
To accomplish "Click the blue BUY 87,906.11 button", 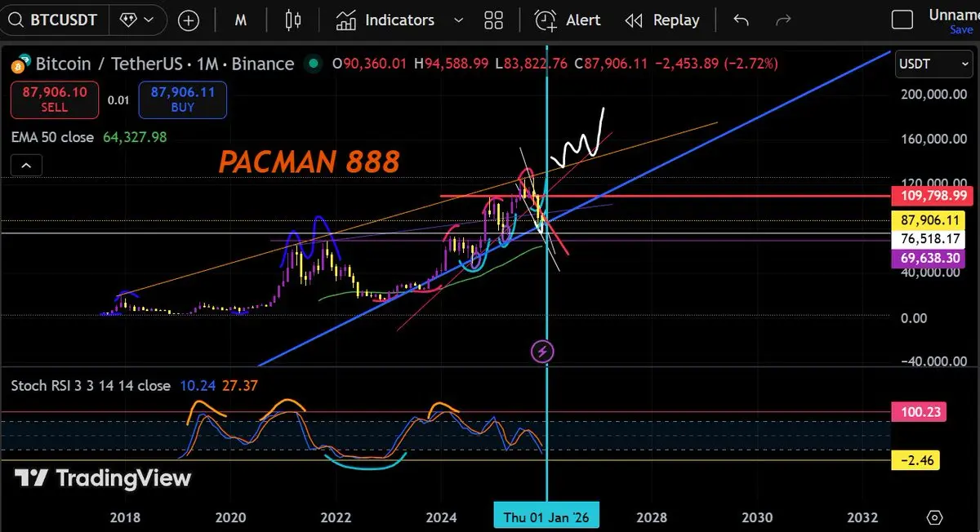I will pos(183,100).
